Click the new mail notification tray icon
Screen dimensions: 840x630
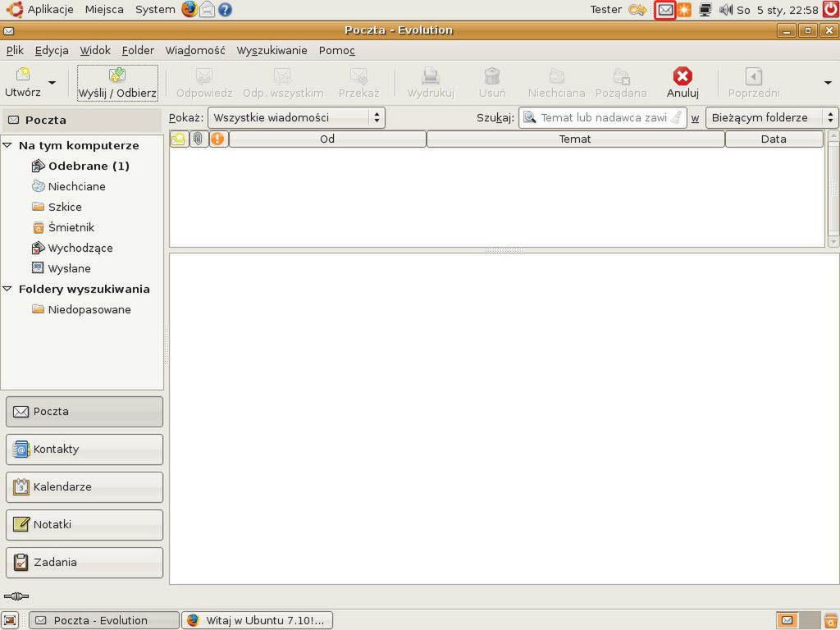point(664,10)
